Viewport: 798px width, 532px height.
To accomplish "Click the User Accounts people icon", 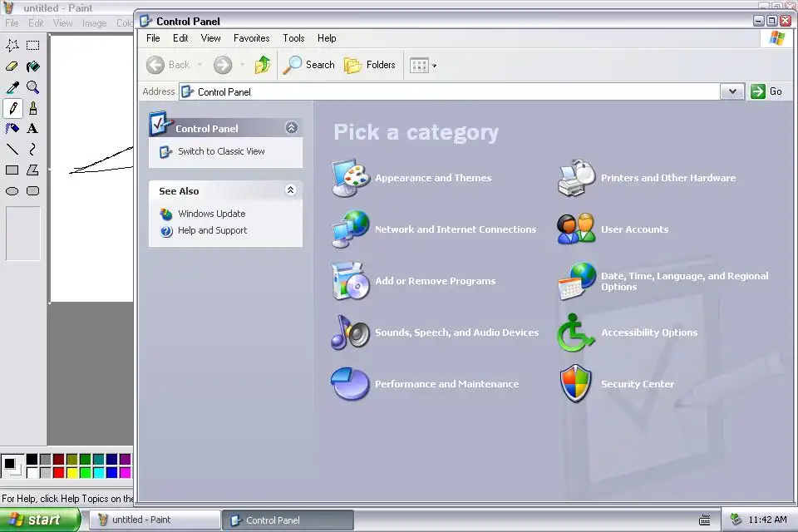I will [x=576, y=229].
